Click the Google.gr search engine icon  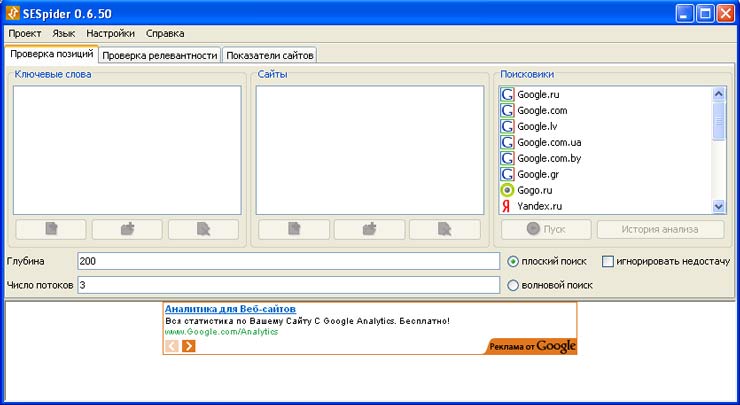click(507, 174)
